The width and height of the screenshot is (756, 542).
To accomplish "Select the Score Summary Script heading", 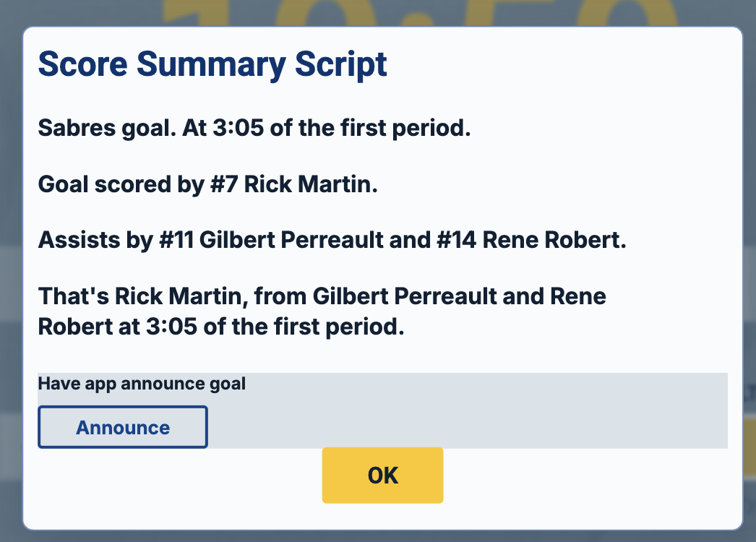I will tap(212, 64).
